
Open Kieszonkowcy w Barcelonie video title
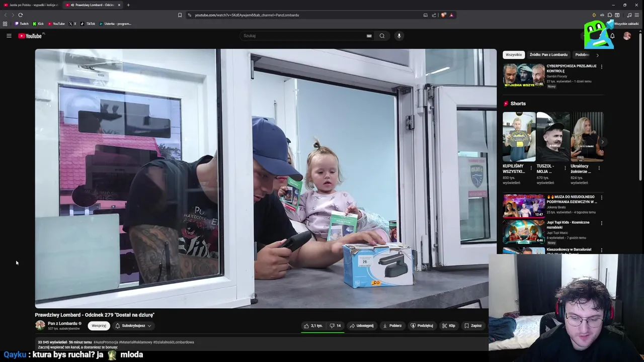569,249
